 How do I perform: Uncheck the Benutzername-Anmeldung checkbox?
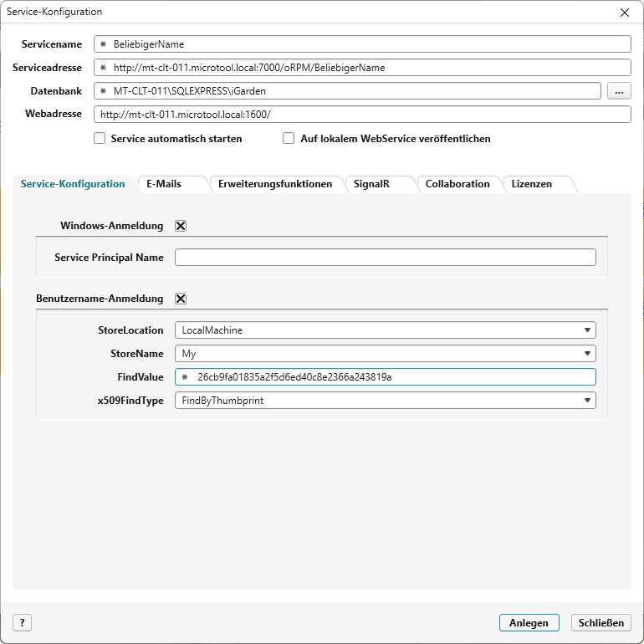point(181,299)
